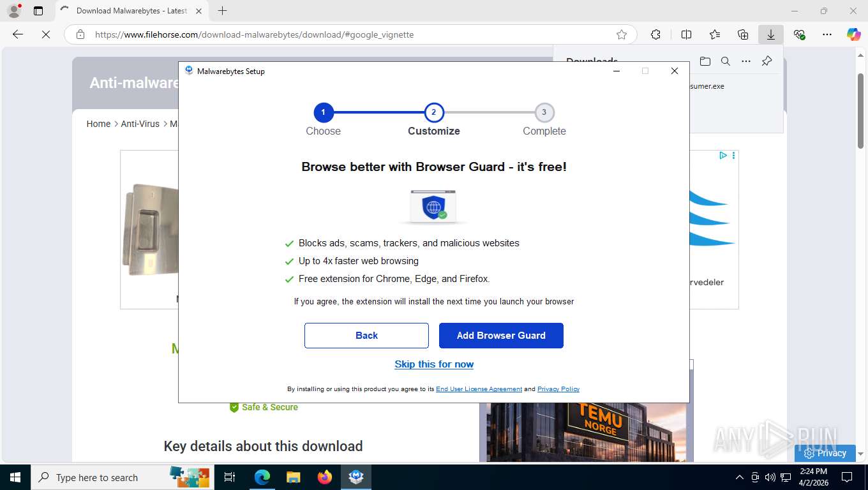
Task: Click Skip this for now link
Action: pos(434,364)
